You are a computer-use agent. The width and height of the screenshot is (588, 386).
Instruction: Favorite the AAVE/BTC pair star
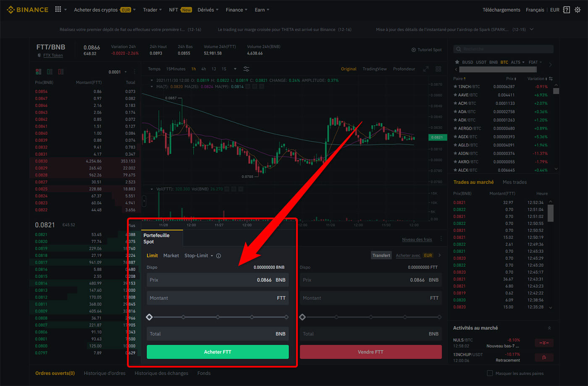click(x=455, y=95)
